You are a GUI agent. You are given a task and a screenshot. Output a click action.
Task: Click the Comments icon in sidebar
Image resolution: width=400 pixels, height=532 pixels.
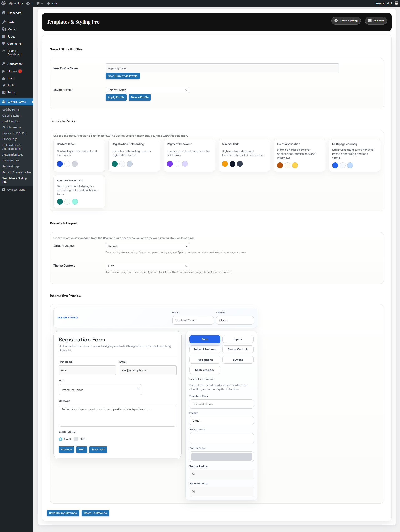pyautogui.click(x=4, y=44)
